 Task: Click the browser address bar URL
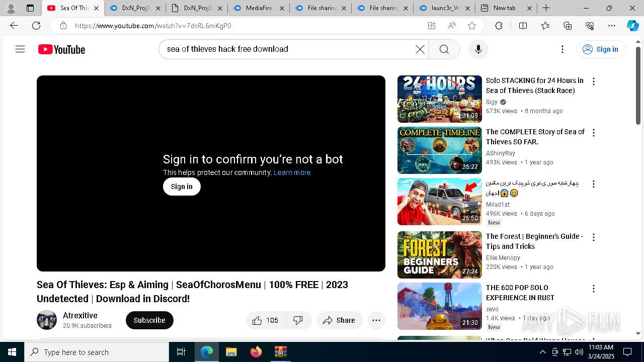(153, 26)
